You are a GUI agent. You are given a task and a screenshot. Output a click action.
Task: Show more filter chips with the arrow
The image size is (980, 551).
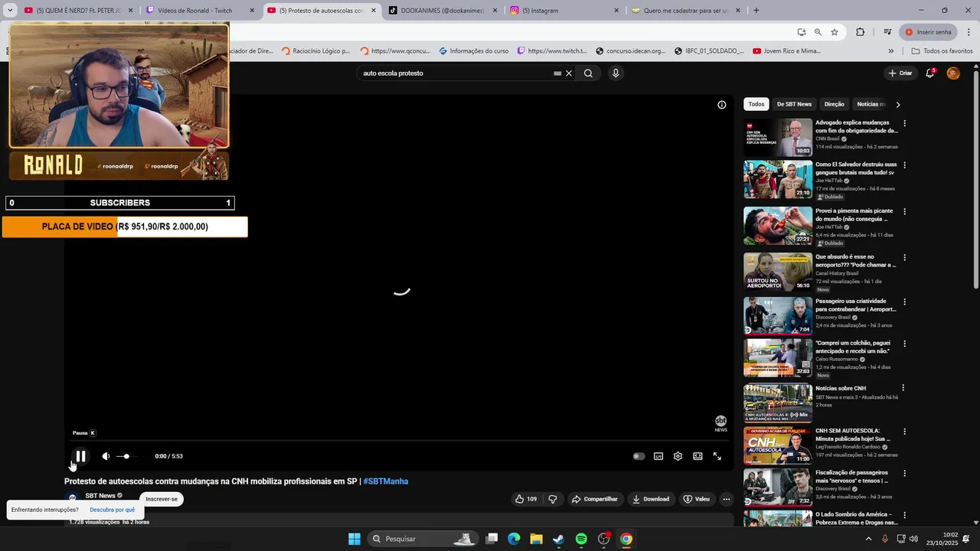[898, 104]
